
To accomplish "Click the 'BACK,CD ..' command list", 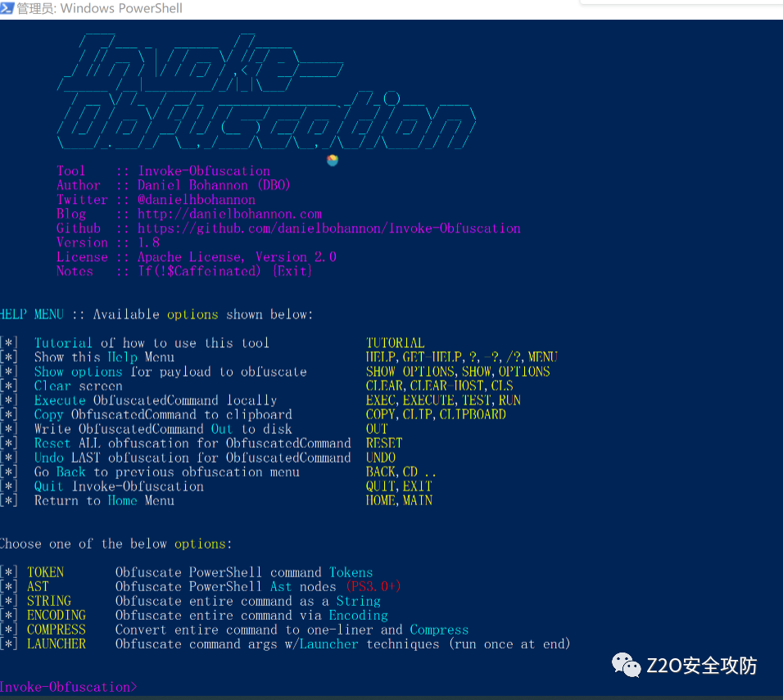I will pyautogui.click(x=401, y=472).
